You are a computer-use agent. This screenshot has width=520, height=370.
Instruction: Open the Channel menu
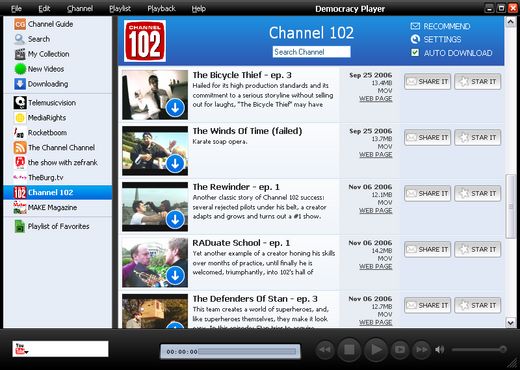[x=80, y=9]
